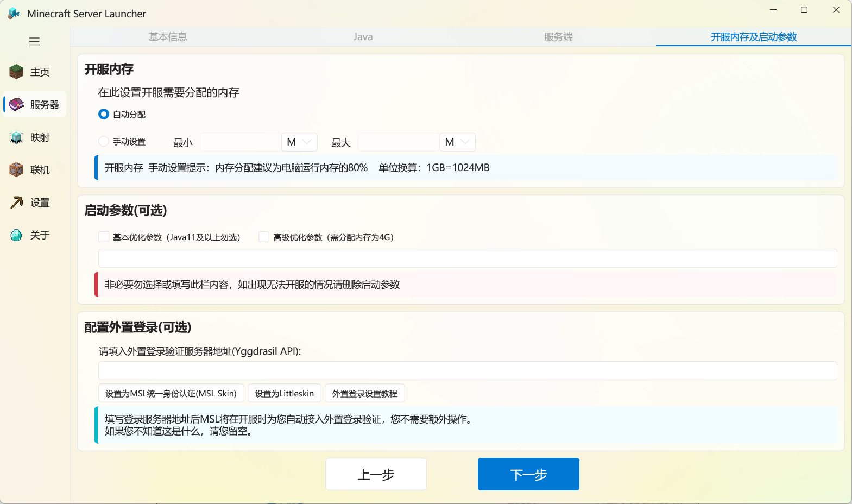Click the 设置为Littleskin button
This screenshot has width=852, height=504.
click(x=284, y=393)
